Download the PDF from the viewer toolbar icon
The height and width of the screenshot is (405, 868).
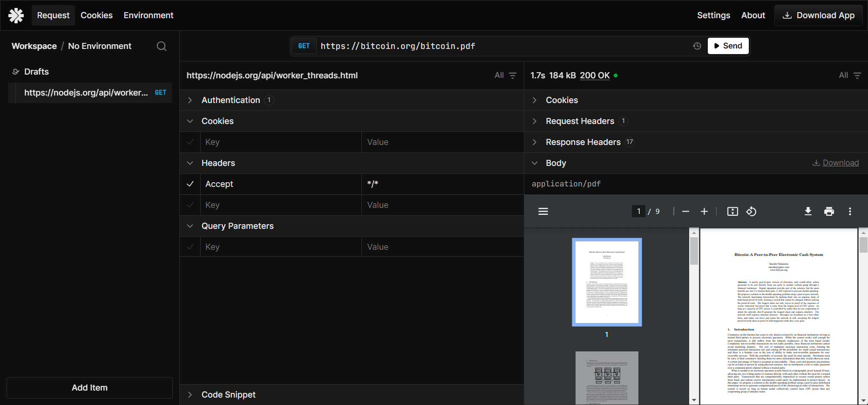(x=808, y=212)
